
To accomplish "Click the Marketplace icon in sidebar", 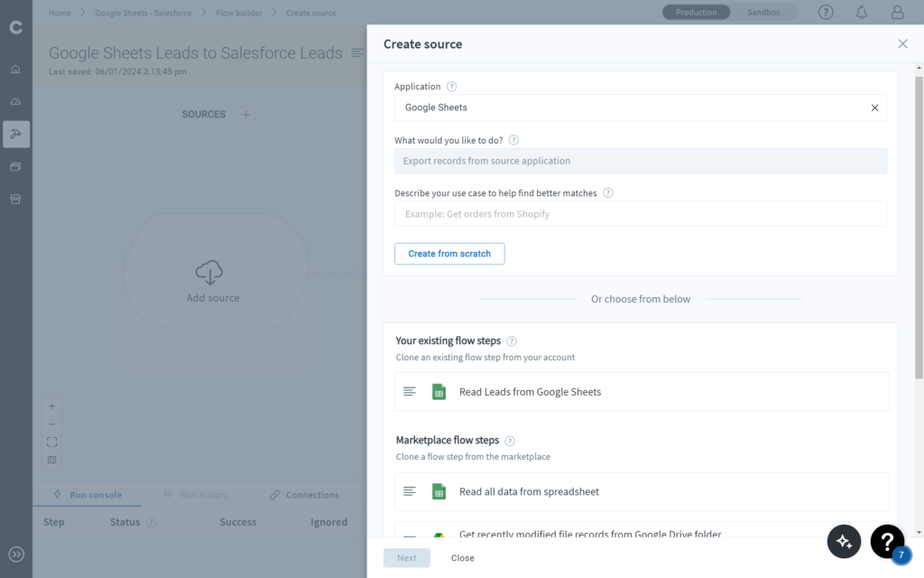I will (x=15, y=200).
